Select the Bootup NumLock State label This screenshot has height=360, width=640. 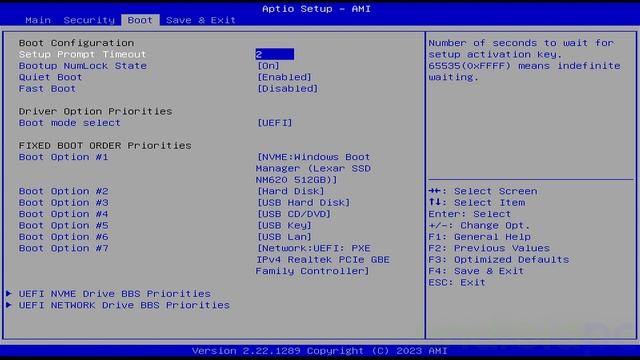coord(82,66)
